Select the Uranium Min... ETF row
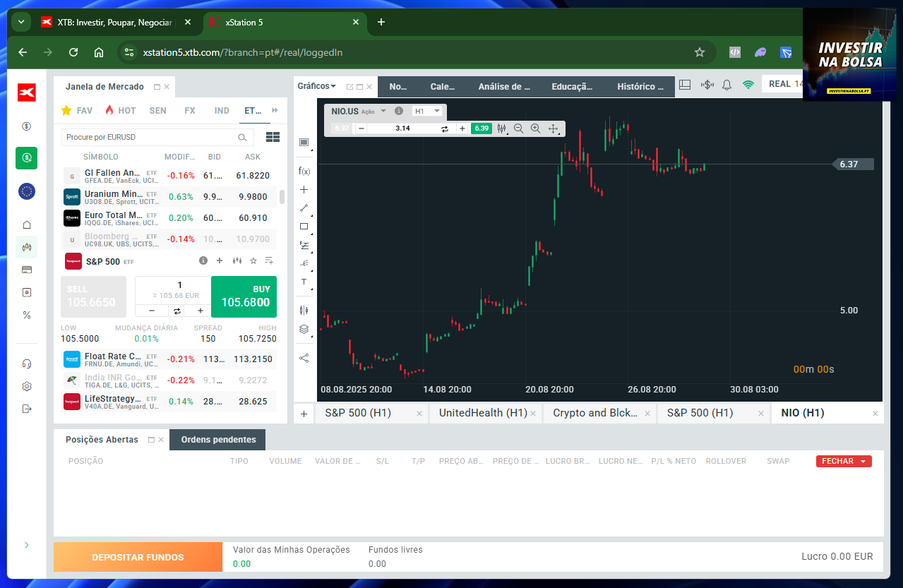903x588 pixels. 168,197
